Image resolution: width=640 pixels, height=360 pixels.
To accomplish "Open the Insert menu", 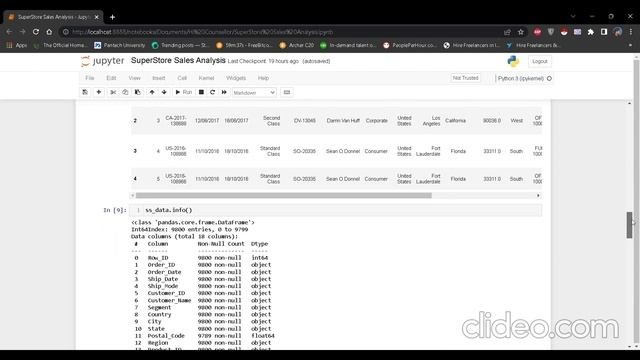I will point(159,78).
